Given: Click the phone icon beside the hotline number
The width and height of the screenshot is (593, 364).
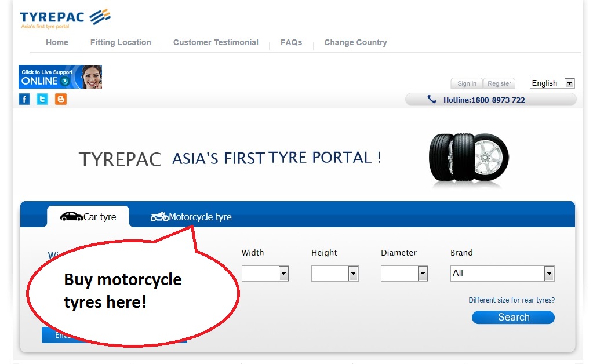Looking at the screenshot, I should [432, 99].
